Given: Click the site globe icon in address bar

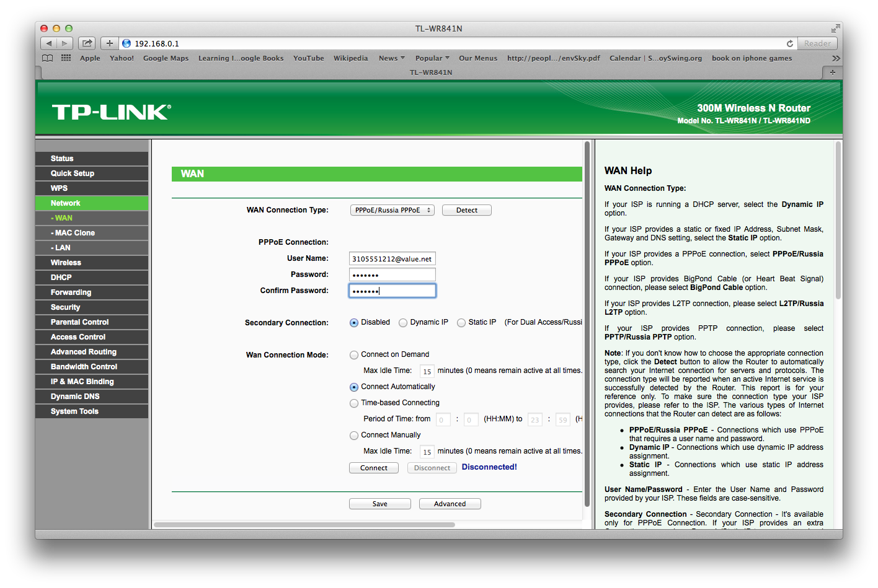Looking at the screenshot, I should 126,43.
